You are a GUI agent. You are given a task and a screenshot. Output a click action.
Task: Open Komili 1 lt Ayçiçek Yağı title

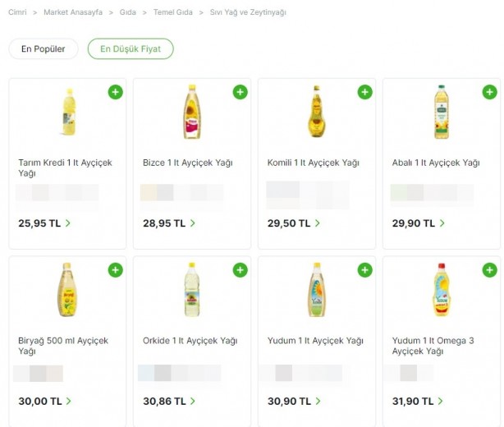coord(314,163)
